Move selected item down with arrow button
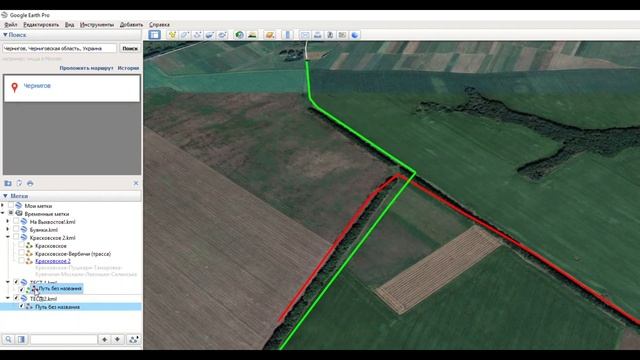Screen dimensions: 640x360 pos(118,339)
